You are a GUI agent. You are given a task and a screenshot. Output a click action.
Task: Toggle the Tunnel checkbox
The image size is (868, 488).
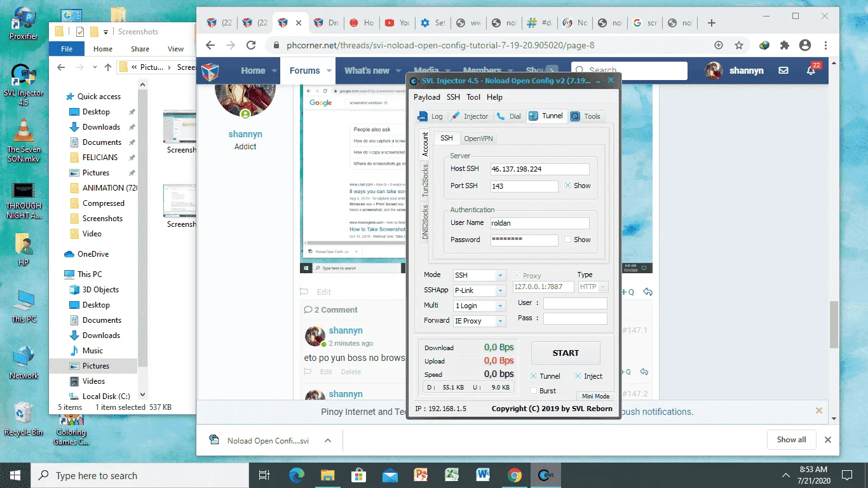(534, 376)
